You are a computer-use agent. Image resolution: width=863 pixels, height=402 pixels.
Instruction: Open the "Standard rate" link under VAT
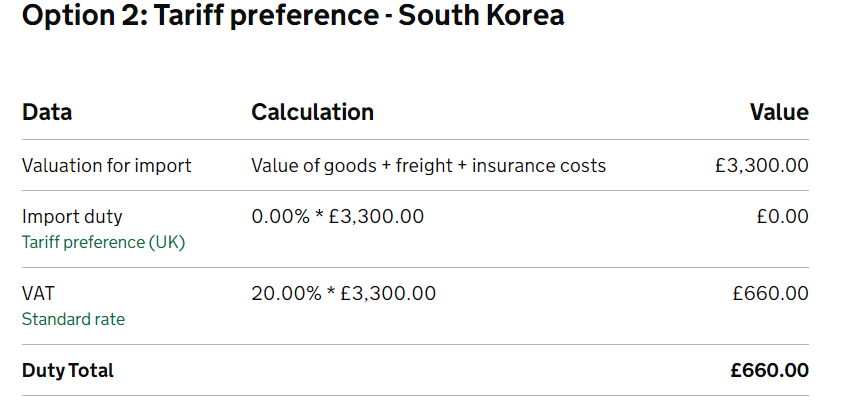point(73,320)
